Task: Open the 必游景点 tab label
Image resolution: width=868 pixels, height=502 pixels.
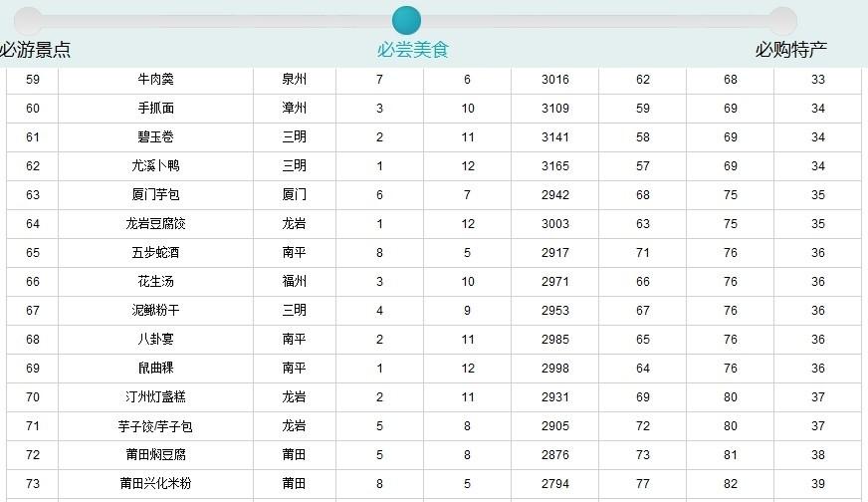Action: point(36,50)
